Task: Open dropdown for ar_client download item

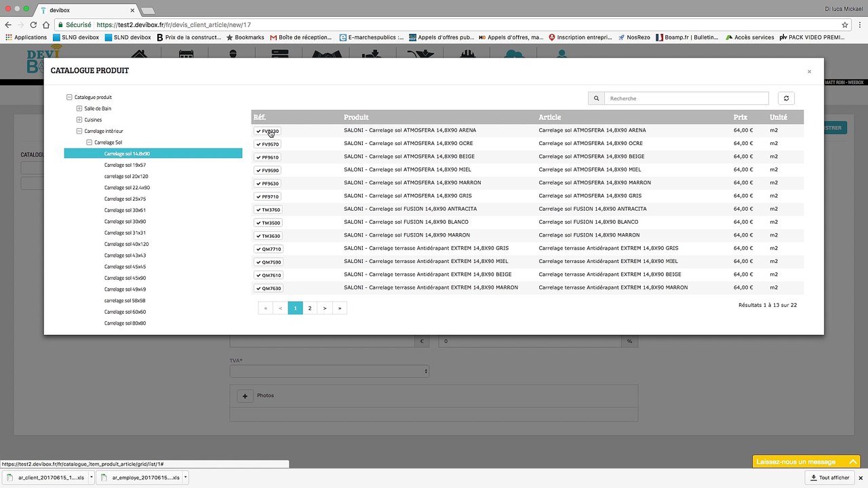Action: (x=91, y=477)
